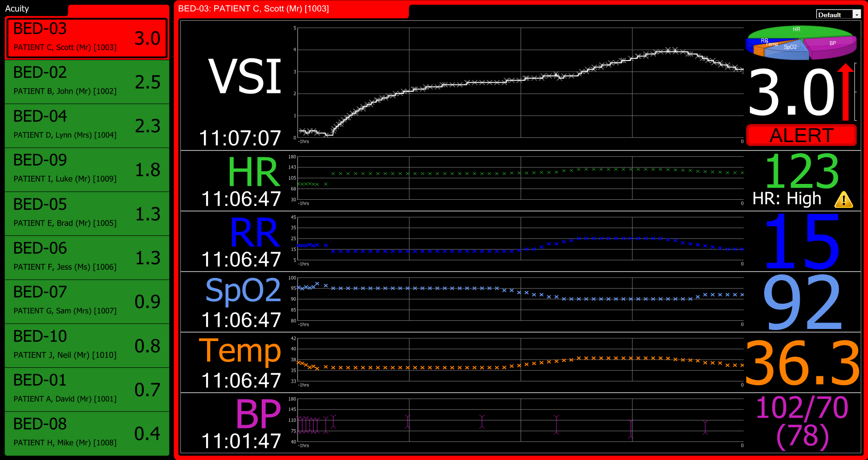868x460 pixels.
Task: Select BED-08 Patient H Mike row
Action: [x=87, y=433]
